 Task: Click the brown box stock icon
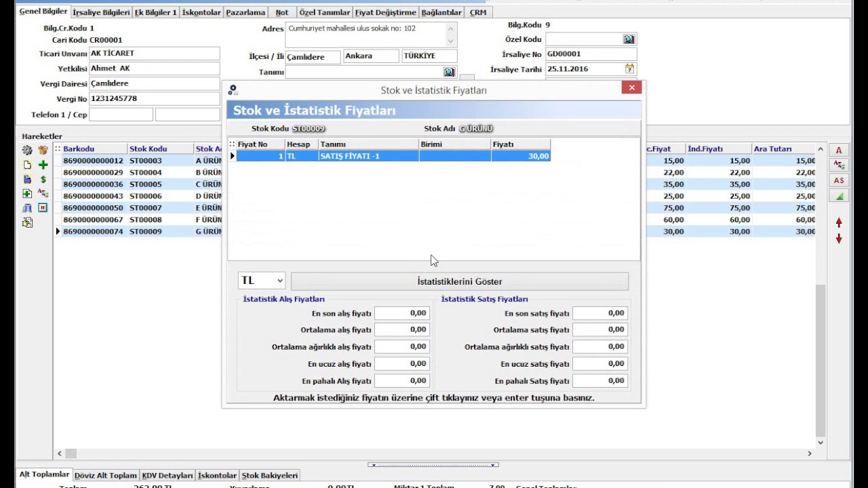pyautogui.click(x=43, y=150)
